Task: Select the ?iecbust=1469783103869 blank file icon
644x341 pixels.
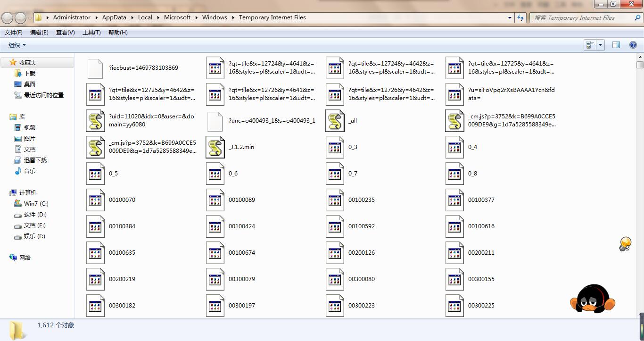Action: 95,68
